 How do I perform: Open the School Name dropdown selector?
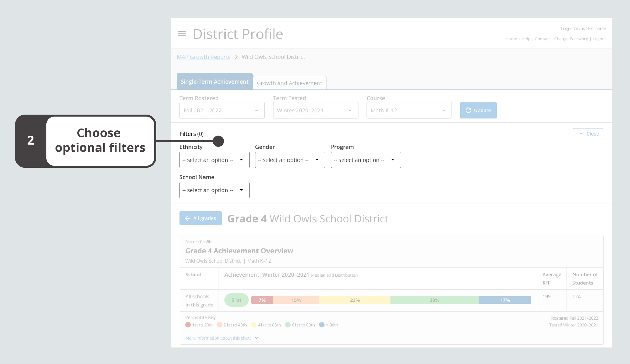point(214,189)
